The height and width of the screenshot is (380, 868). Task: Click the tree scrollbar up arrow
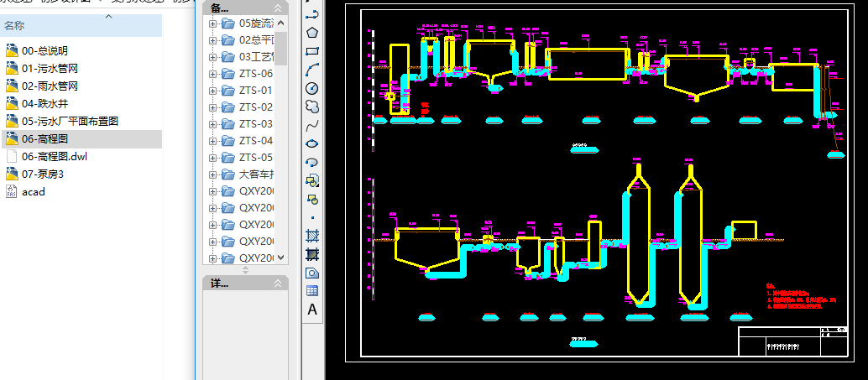[x=280, y=23]
